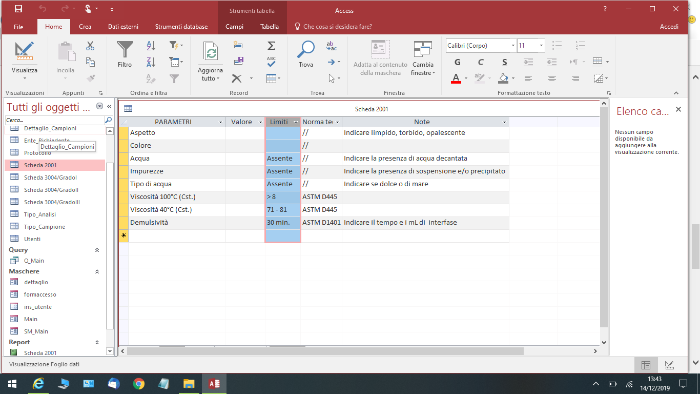This screenshot has width=700, height=394.
Task: Click the Filtro funnel icon
Action: point(125,49)
